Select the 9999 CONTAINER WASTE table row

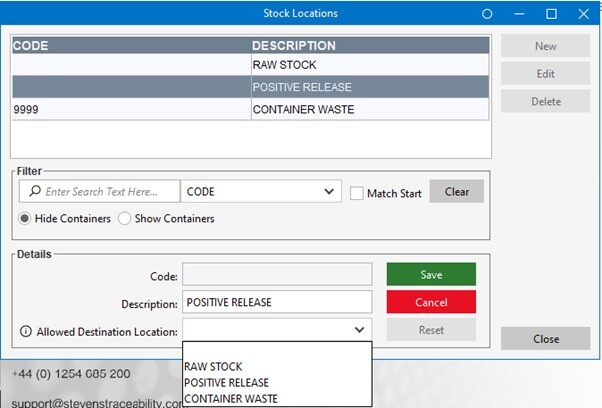click(x=250, y=109)
